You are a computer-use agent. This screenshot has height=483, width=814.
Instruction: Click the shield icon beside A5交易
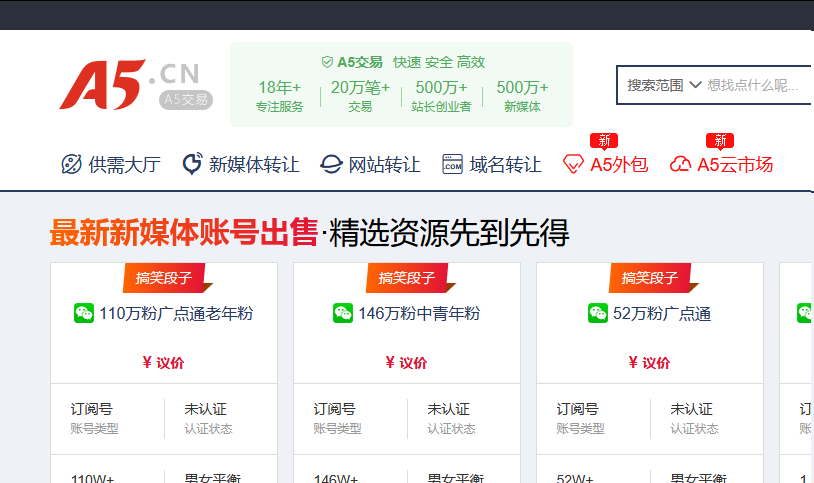[x=327, y=62]
